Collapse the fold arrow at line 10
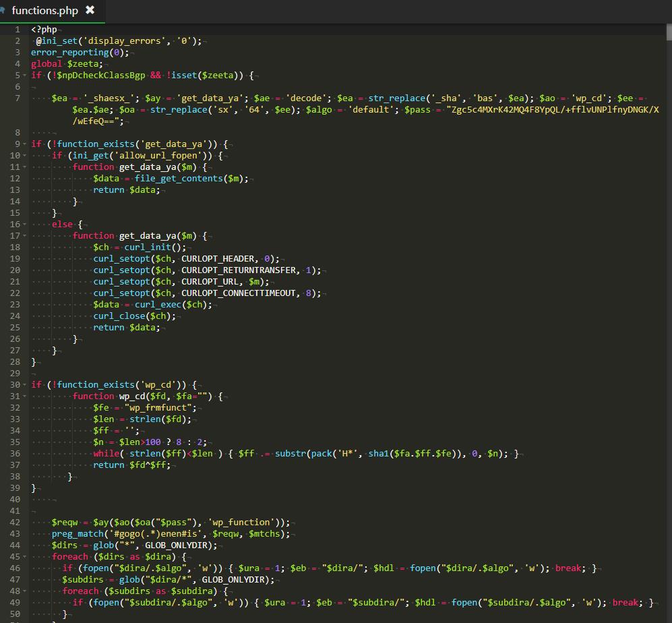672x623 pixels. (24, 156)
